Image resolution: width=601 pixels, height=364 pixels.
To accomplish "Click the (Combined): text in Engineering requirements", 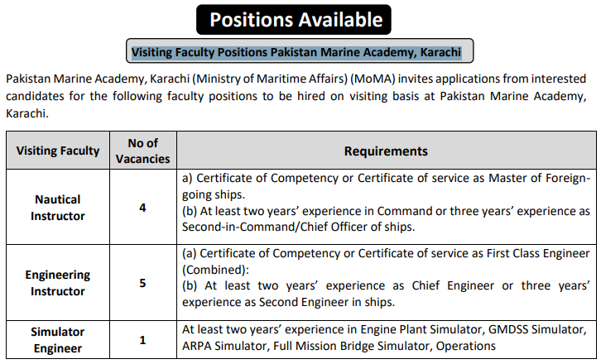I will click(215, 270).
